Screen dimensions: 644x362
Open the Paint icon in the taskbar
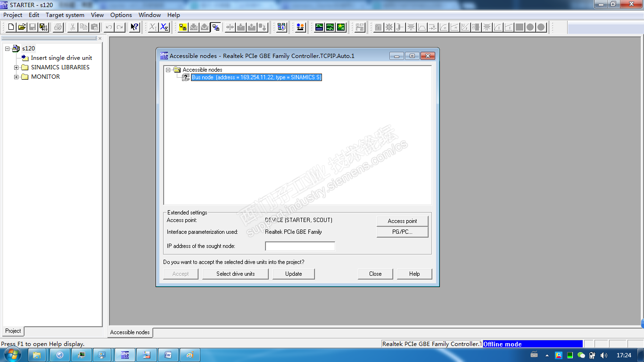click(190, 355)
